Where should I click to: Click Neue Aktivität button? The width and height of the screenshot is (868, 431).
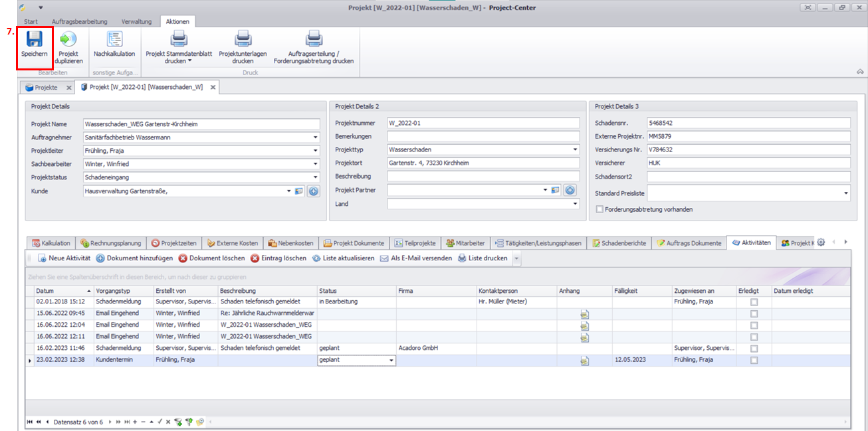pyautogui.click(x=64, y=258)
